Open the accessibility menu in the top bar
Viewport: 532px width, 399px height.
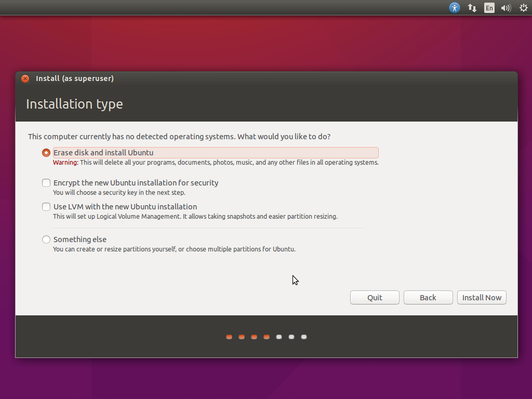click(455, 8)
